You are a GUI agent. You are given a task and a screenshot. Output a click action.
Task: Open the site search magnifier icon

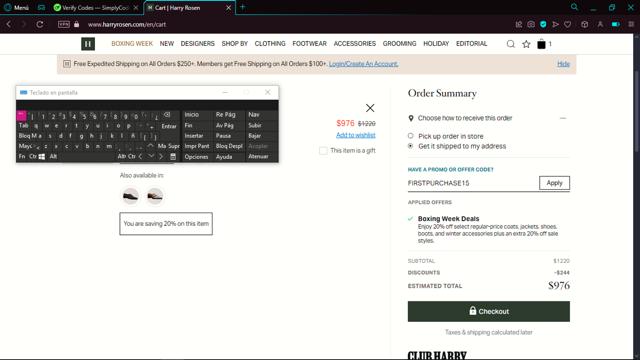point(510,44)
